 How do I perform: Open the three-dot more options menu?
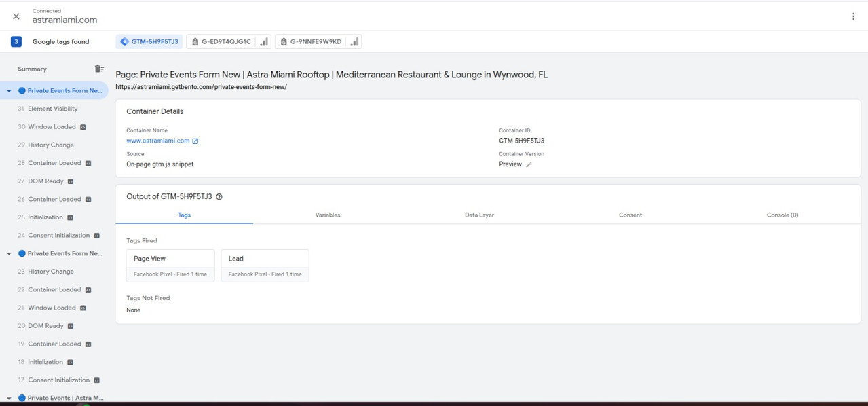(853, 16)
